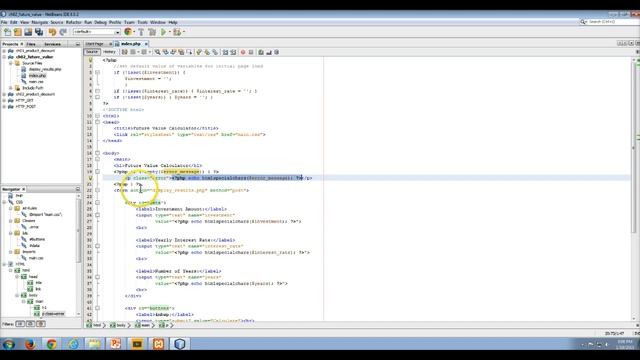Shift the line left with the editor toolbar icon

click(x=225, y=52)
